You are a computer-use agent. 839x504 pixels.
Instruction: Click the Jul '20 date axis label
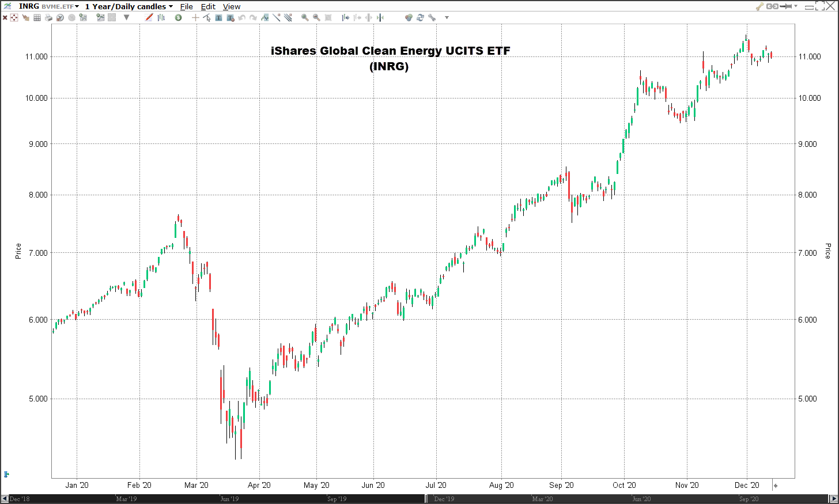[436, 485]
